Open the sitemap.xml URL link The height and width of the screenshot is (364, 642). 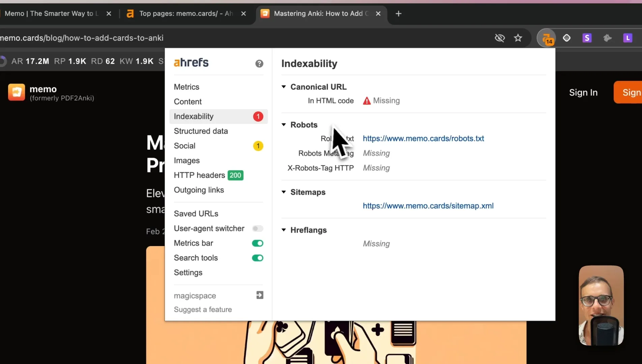428,206
